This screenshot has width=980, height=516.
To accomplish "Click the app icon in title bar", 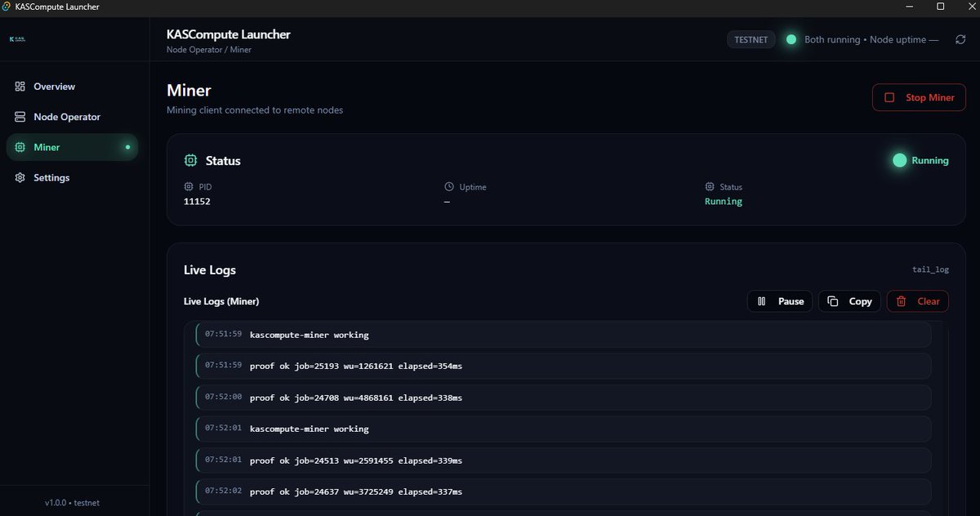I will 7,7.
